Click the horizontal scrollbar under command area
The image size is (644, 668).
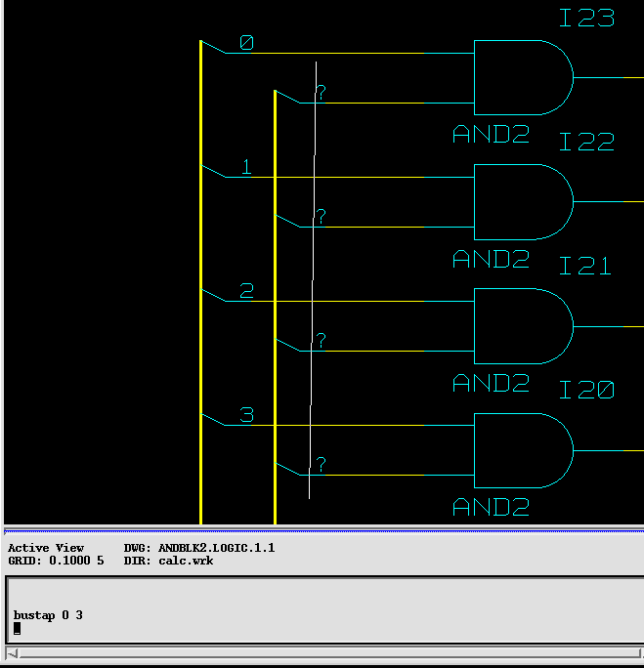(322, 653)
